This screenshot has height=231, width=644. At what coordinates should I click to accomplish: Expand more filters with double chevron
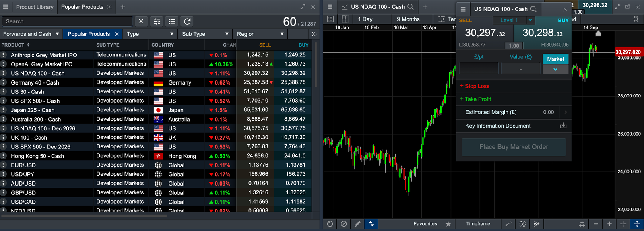314,34
